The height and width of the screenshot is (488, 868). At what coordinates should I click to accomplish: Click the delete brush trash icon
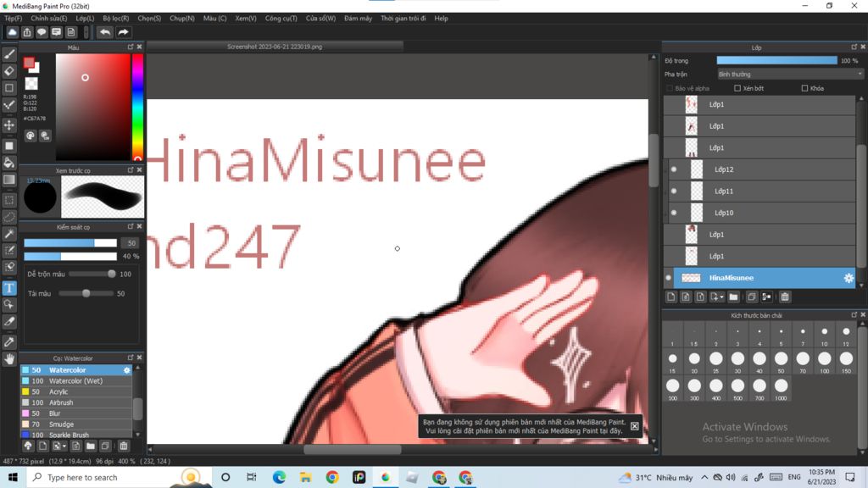(x=124, y=446)
